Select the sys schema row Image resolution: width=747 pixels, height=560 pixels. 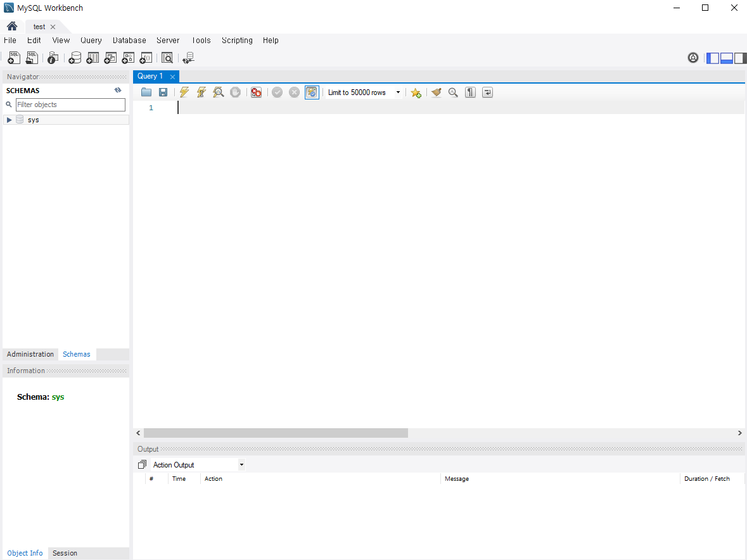point(66,120)
